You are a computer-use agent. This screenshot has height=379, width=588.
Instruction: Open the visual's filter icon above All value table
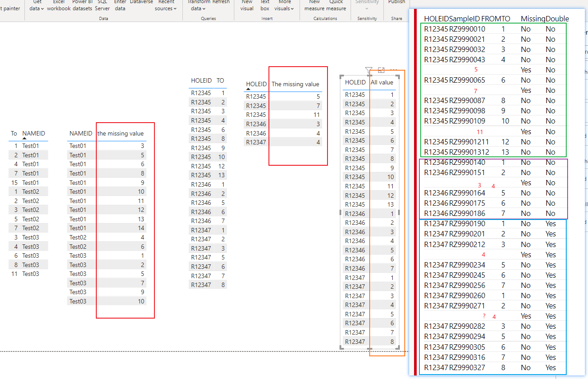[368, 70]
